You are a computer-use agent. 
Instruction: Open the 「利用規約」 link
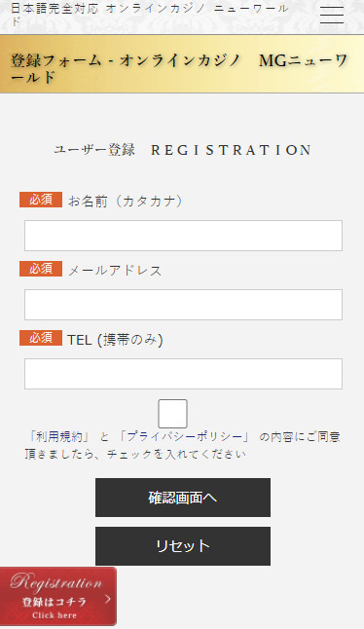59,436
